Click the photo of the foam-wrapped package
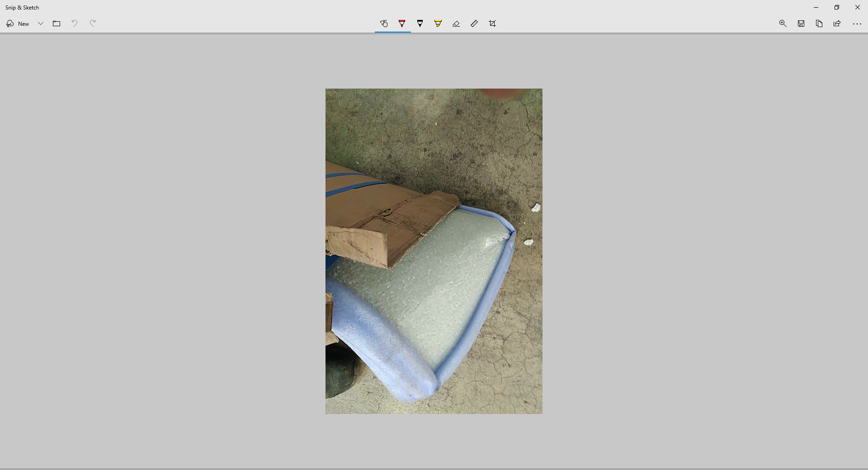This screenshot has height=470, width=868. click(x=434, y=251)
